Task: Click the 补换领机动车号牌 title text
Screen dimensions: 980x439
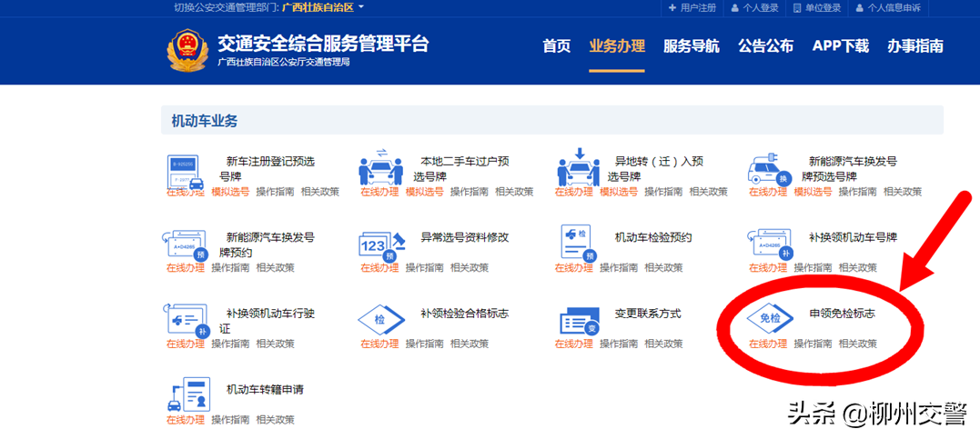Action: (x=854, y=238)
